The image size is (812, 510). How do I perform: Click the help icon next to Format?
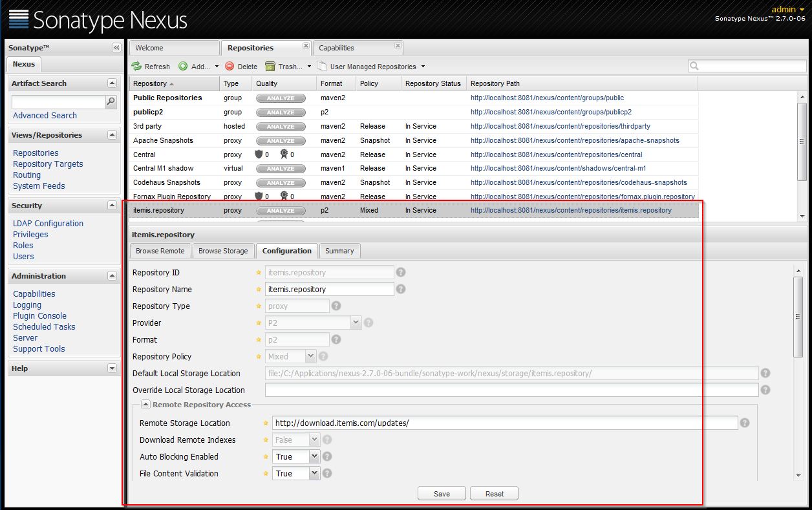(336, 339)
